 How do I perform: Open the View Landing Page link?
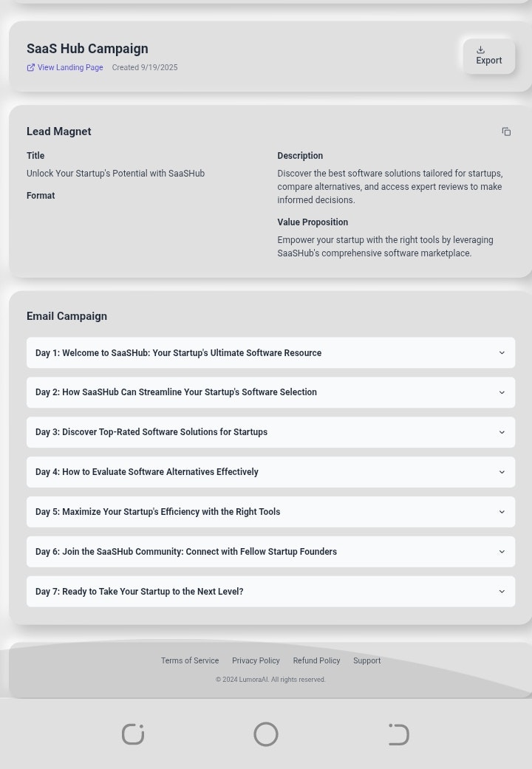70,68
